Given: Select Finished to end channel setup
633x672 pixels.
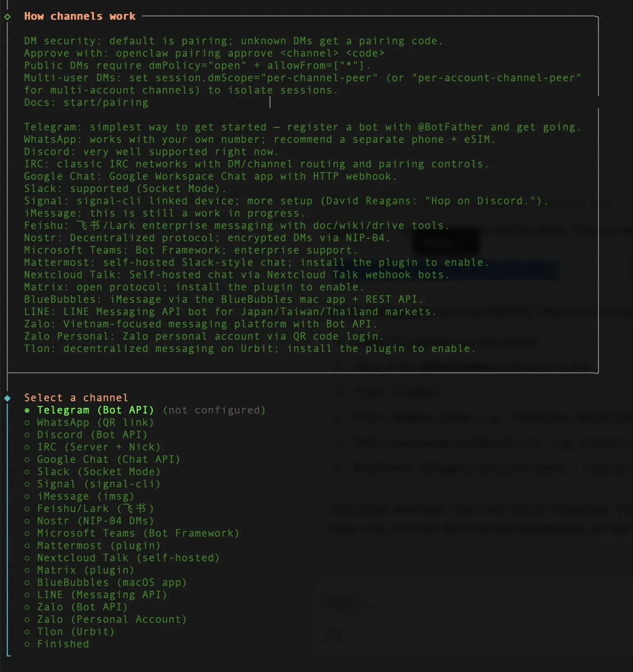Looking at the screenshot, I should [x=63, y=644].
